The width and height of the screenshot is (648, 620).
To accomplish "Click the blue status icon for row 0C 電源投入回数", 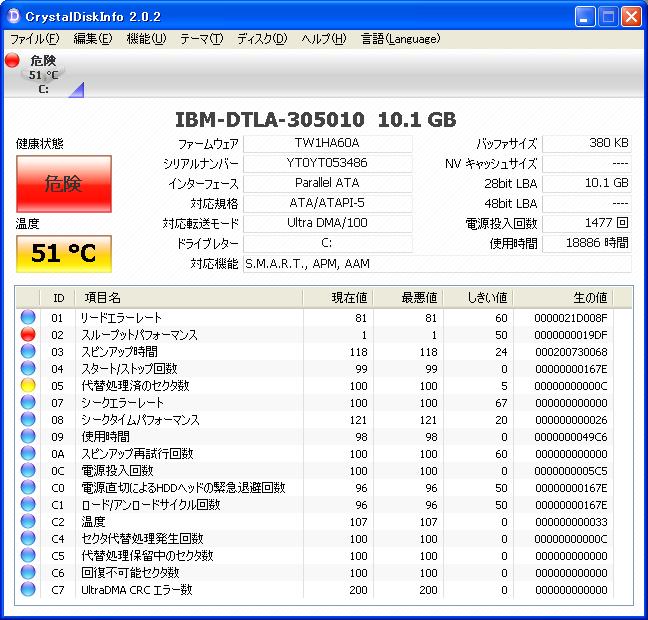I will tap(28, 470).
